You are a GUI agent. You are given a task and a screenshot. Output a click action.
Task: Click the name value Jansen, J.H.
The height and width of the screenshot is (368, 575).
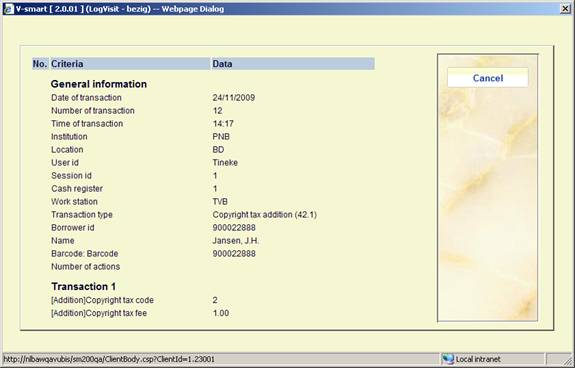[236, 241]
